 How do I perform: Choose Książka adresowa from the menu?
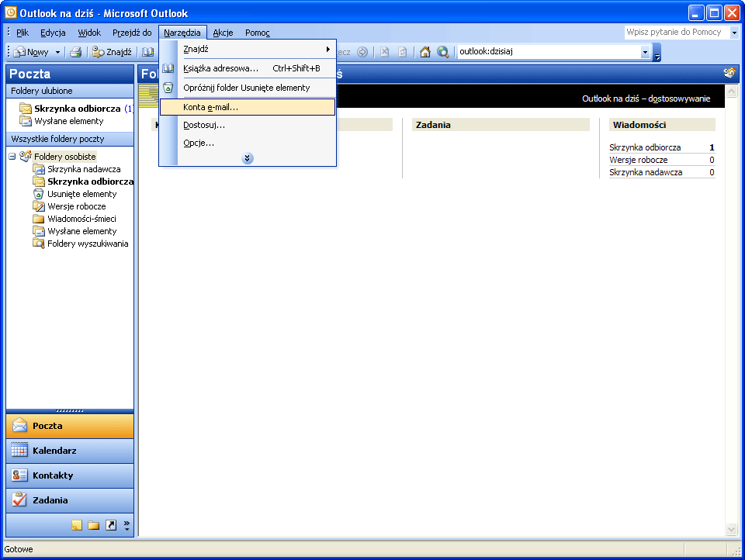coord(248,68)
